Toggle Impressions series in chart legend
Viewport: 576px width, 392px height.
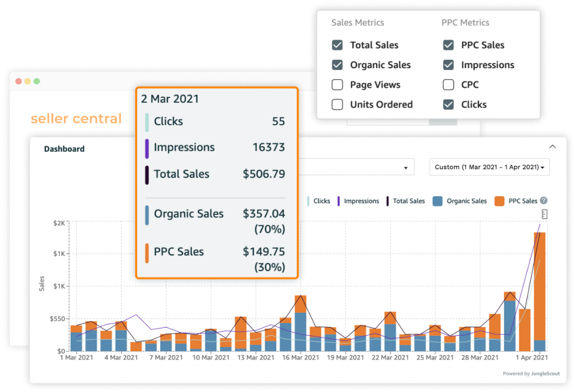(x=358, y=201)
